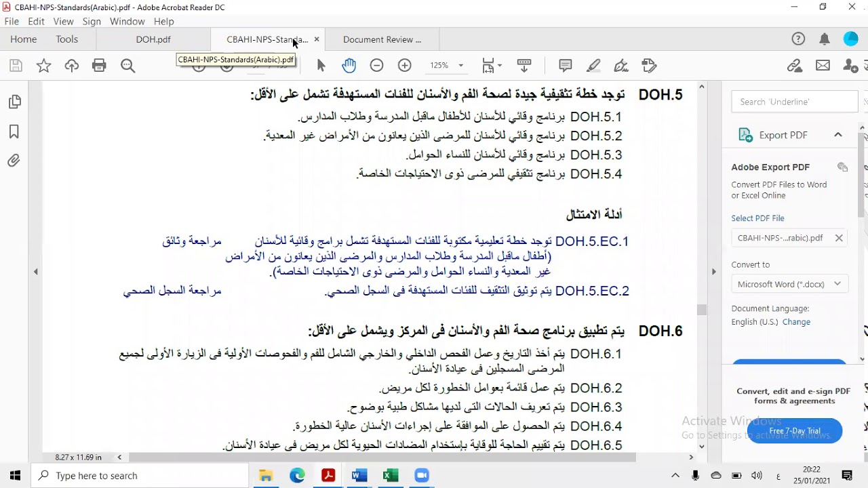Click the Save file icon
This screenshot has height=488, width=868.
coord(16,66)
